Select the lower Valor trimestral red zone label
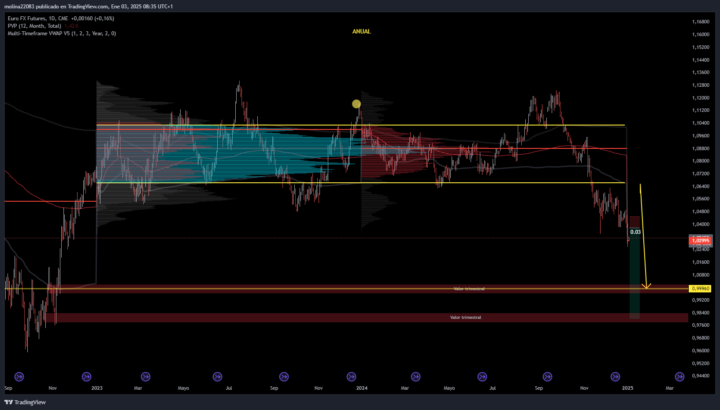Viewport: 720px width, 410px height. (466, 317)
